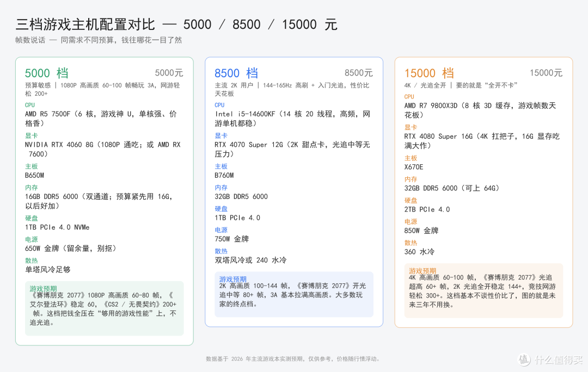Click 32GB DDR5 6000（可上 64G）entry
Viewport: 588px width, 372px height.
[452, 188]
